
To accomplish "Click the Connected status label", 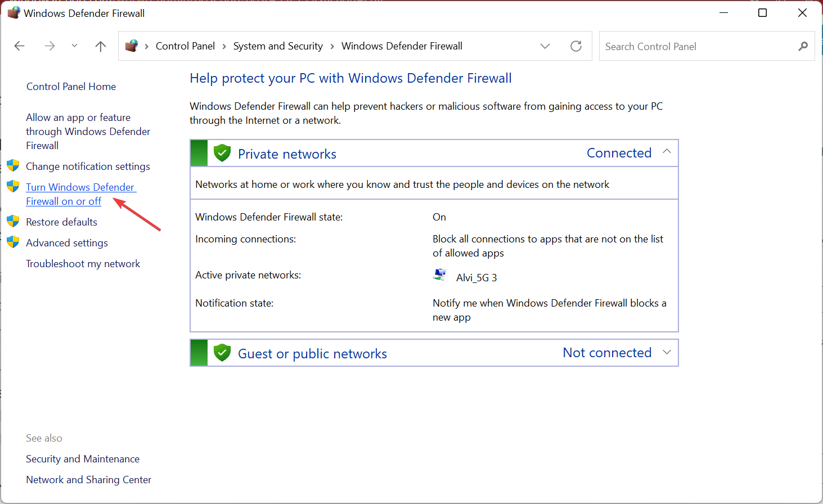I will [x=619, y=153].
